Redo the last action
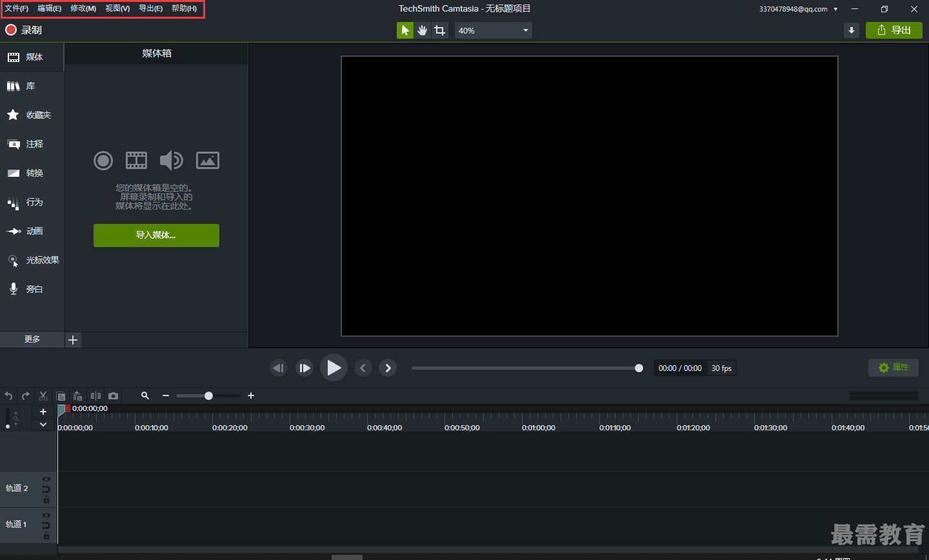This screenshot has width=929, height=560. pyautogui.click(x=26, y=396)
